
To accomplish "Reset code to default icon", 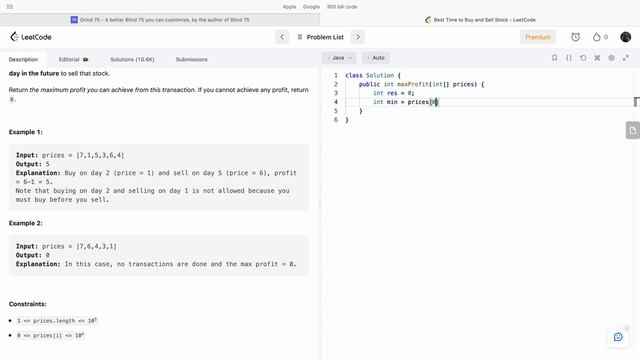I will pyautogui.click(x=583, y=58).
